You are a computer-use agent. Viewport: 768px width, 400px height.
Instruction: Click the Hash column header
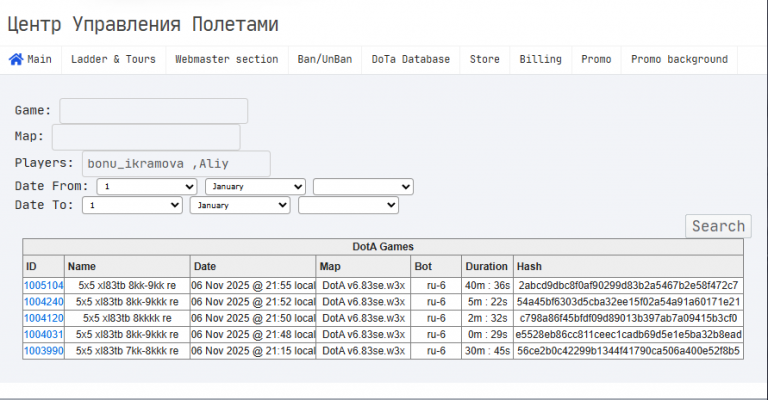628,266
